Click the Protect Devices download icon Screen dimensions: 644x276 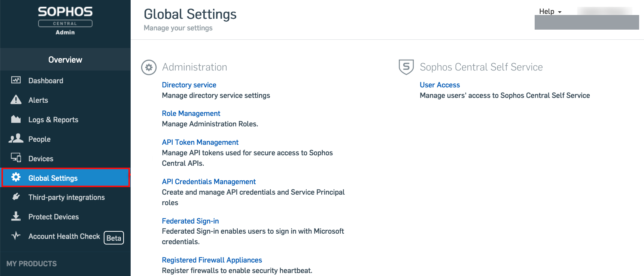coord(16,216)
